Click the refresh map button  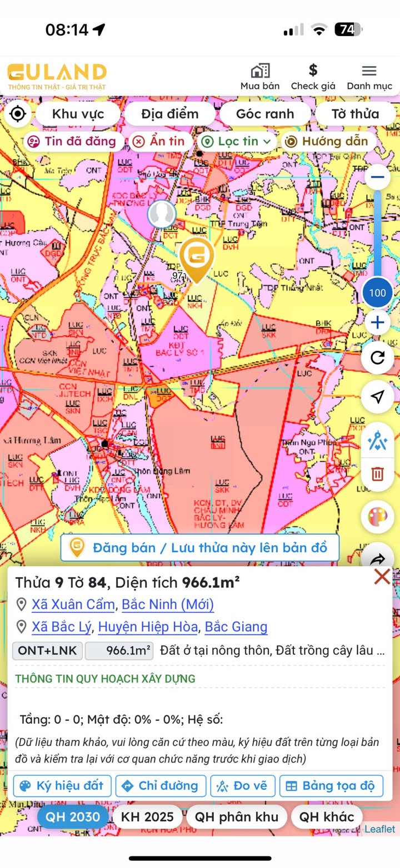pos(377,357)
